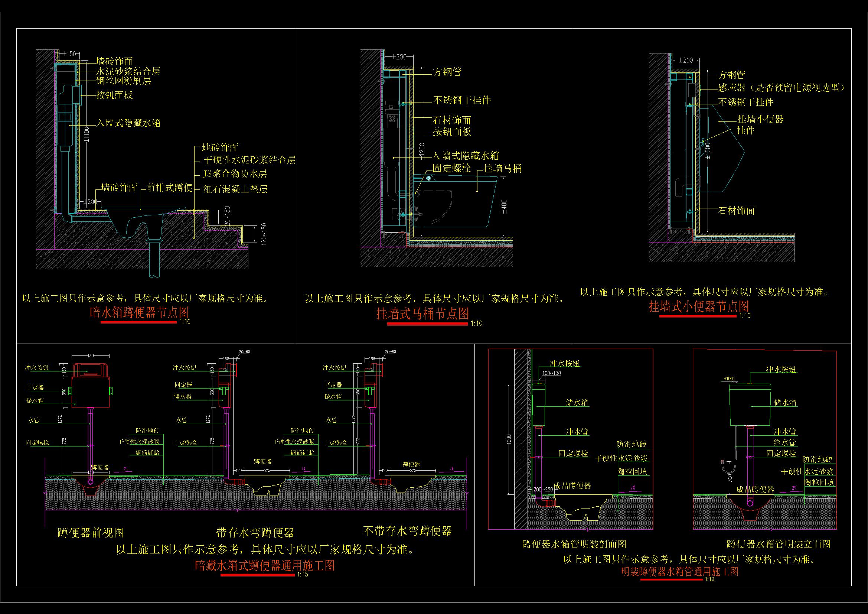This screenshot has width=868, height=614.
Task: Select the JS聚合物防水层 label
Action: tap(235, 173)
